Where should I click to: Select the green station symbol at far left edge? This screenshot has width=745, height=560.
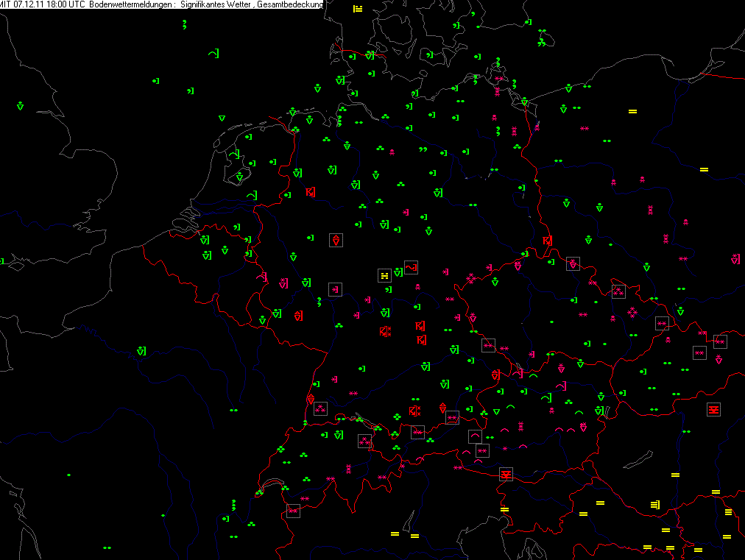[x=2, y=260]
